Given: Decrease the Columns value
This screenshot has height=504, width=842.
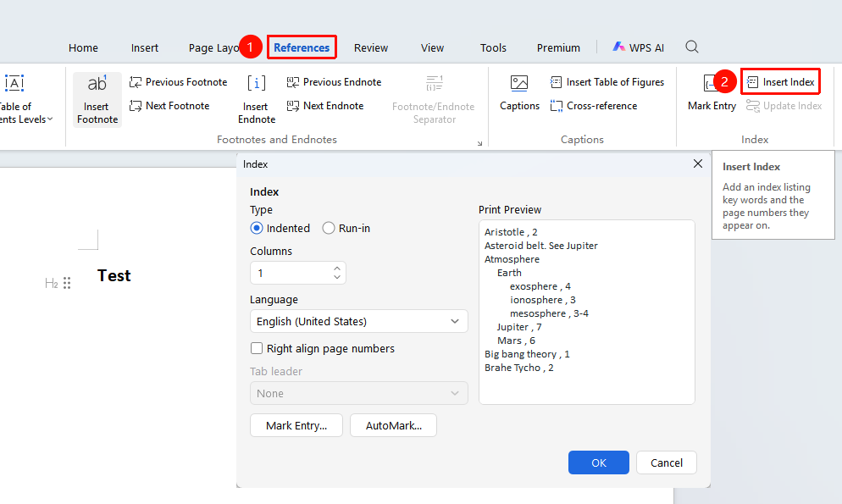Looking at the screenshot, I should point(336,278).
